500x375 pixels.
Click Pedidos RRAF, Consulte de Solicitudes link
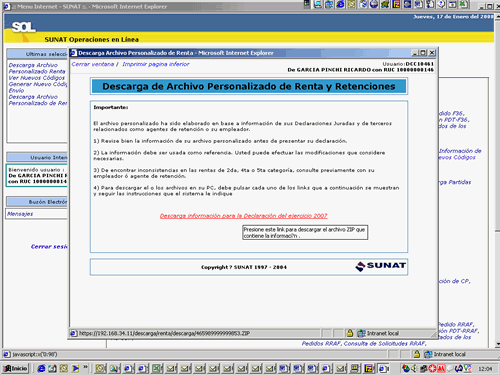coord(364,343)
